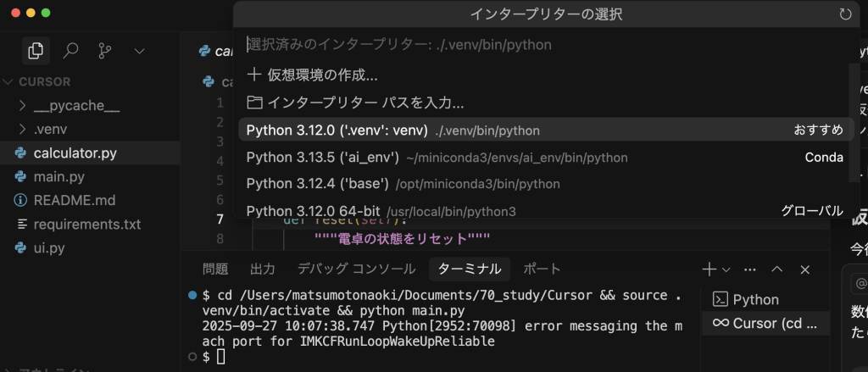Click the interpreter search input field

(x=542, y=45)
